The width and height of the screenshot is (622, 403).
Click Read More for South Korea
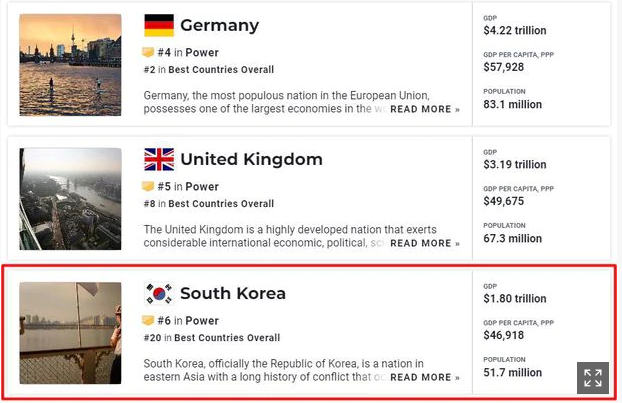click(x=425, y=377)
